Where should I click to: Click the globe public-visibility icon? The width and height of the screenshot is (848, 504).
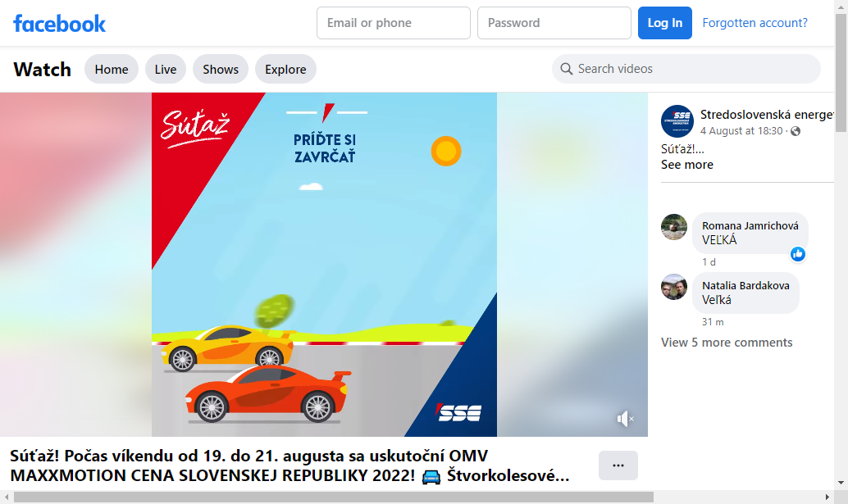(x=796, y=131)
